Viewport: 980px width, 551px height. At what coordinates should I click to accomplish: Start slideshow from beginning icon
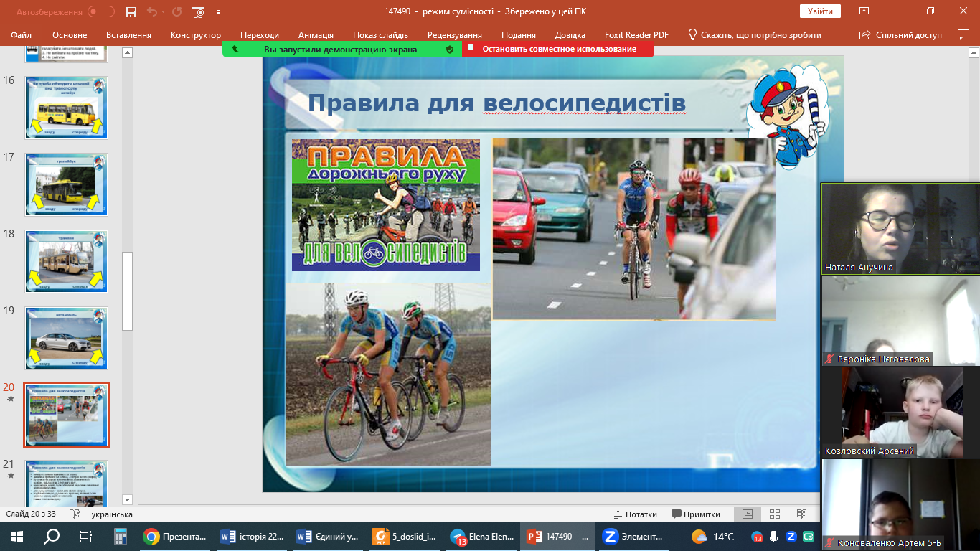(199, 11)
